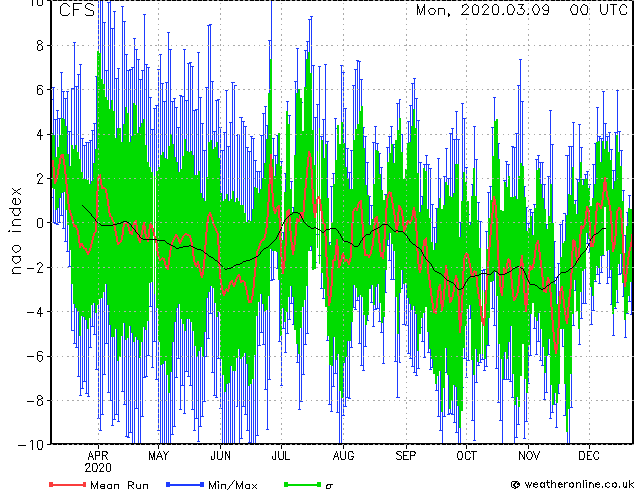
Task: Click the green sigma legend line
Action: (x=302, y=484)
